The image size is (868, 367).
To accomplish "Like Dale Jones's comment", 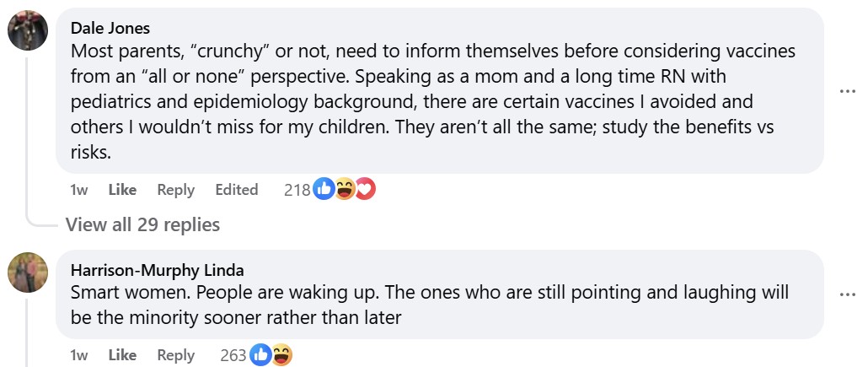I will [x=122, y=190].
